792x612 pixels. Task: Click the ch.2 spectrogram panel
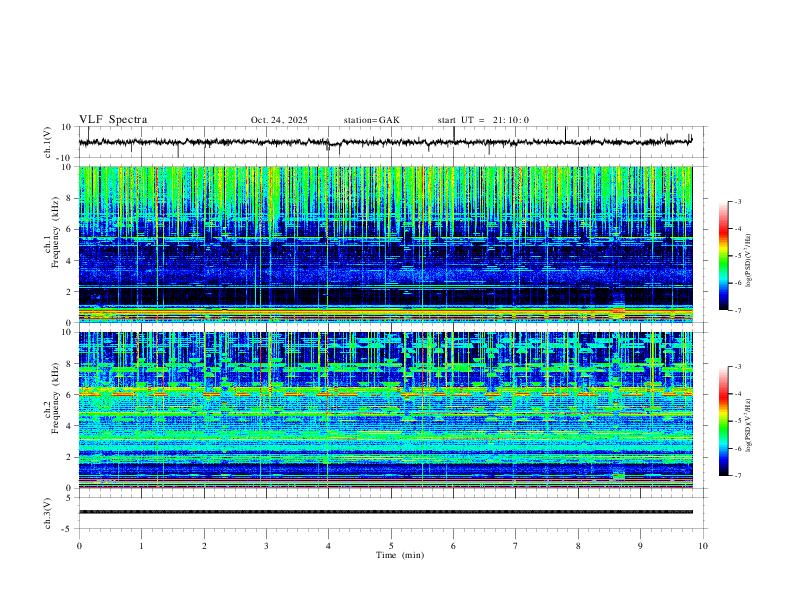[386, 410]
